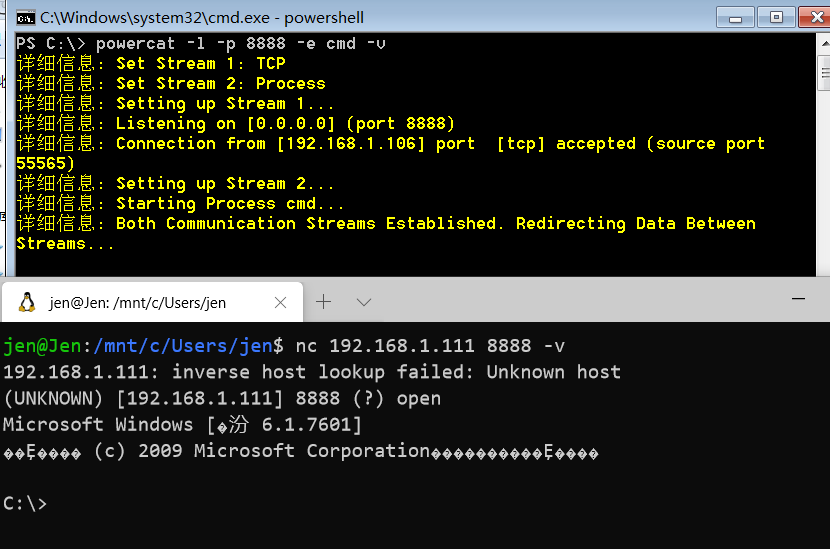Click 'Both Communication Streams Established.' text
This screenshot has width=830, height=549.
(x=310, y=223)
